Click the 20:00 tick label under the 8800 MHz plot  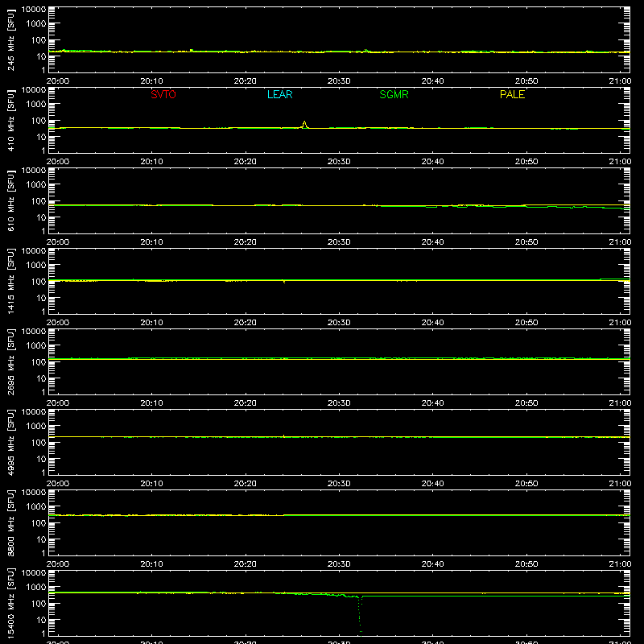pos(58,564)
